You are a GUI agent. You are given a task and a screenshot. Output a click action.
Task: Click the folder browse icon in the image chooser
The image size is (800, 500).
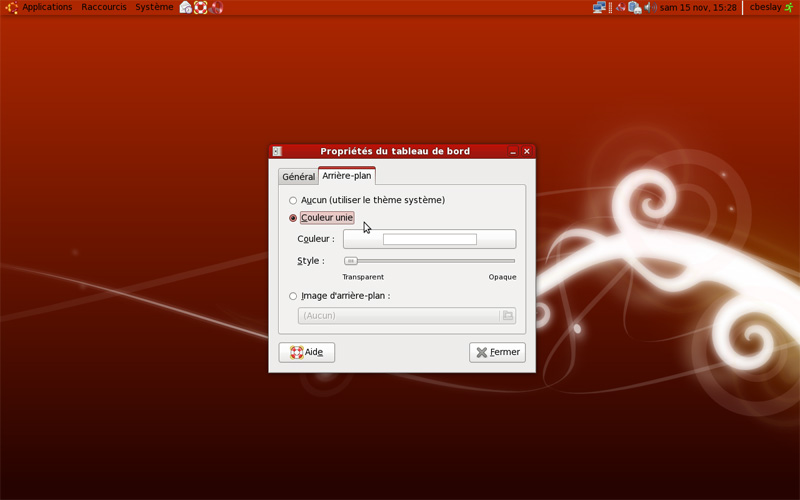pyautogui.click(x=508, y=315)
